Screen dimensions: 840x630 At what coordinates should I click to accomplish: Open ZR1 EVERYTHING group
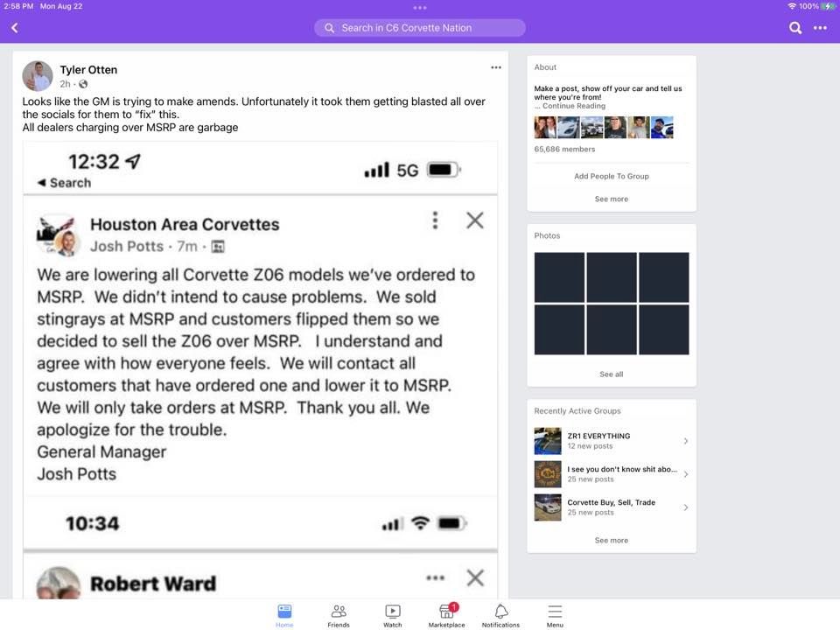[x=612, y=441]
